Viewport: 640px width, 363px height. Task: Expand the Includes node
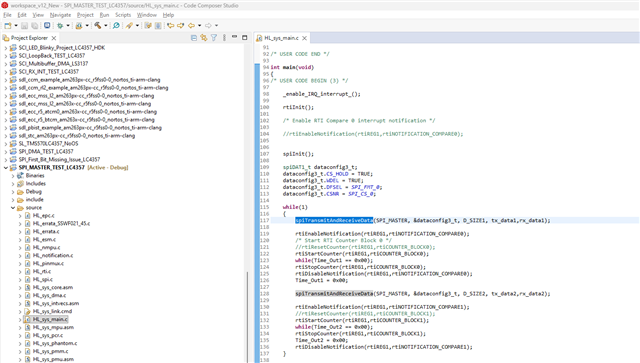[x=13, y=184]
